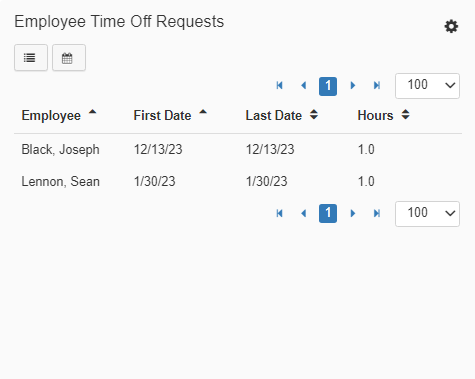Viewport: 475px width, 379px height.
Task: Go to first page in bottom pager
Action: pyautogui.click(x=280, y=213)
